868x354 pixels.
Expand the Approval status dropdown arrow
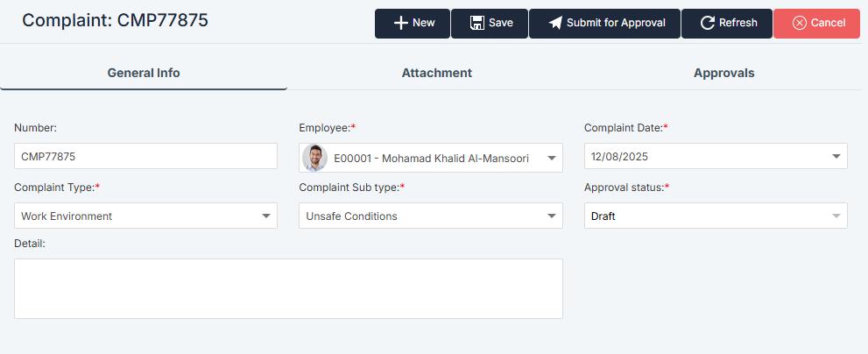click(x=836, y=216)
